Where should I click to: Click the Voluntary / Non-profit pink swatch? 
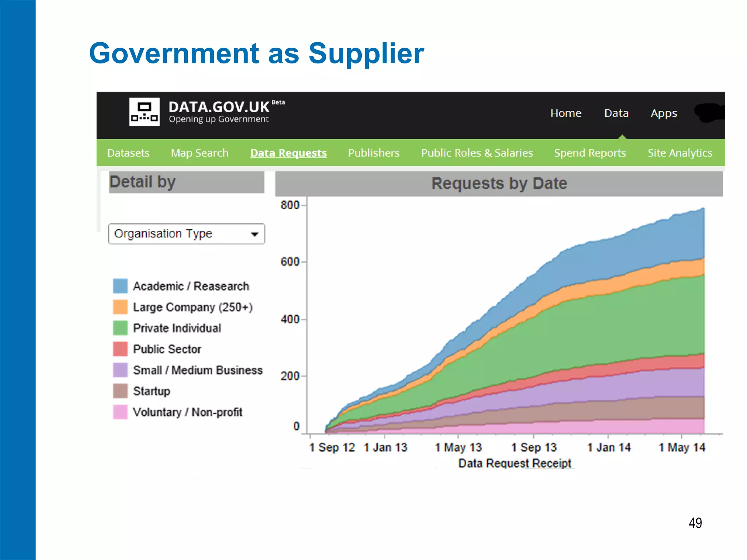coord(120,412)
